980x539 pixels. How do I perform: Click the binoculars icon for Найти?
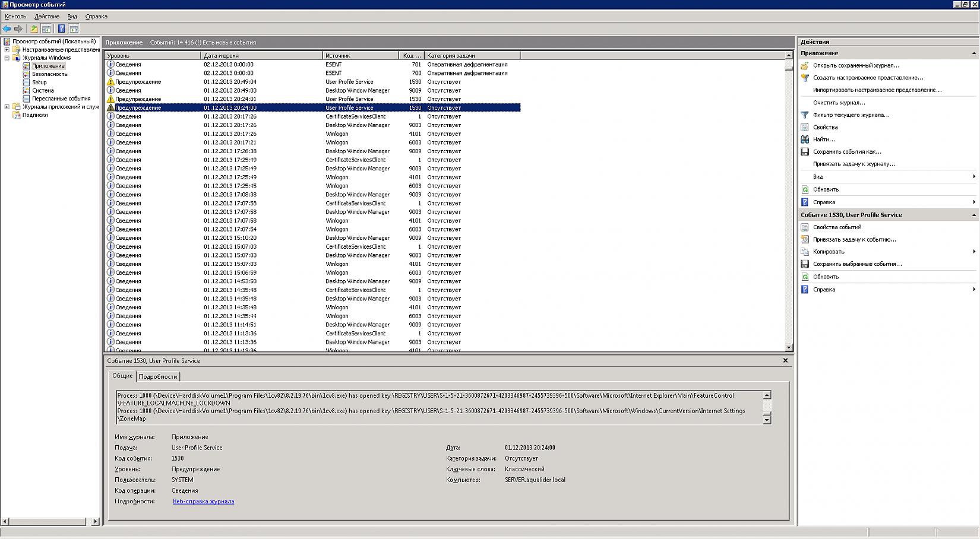click(x=805, y=139)
